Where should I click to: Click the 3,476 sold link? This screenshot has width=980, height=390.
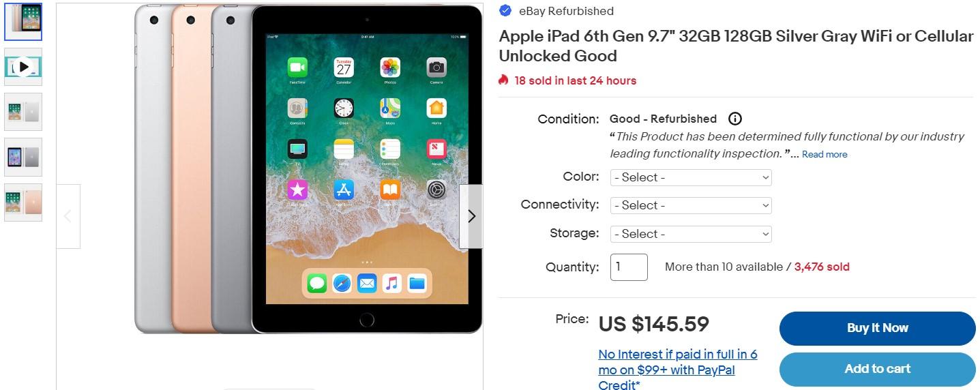coord(822,267)
